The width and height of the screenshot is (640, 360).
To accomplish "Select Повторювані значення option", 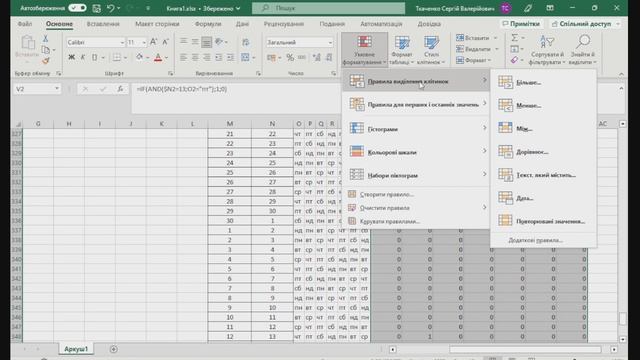I will click(543, 221).
